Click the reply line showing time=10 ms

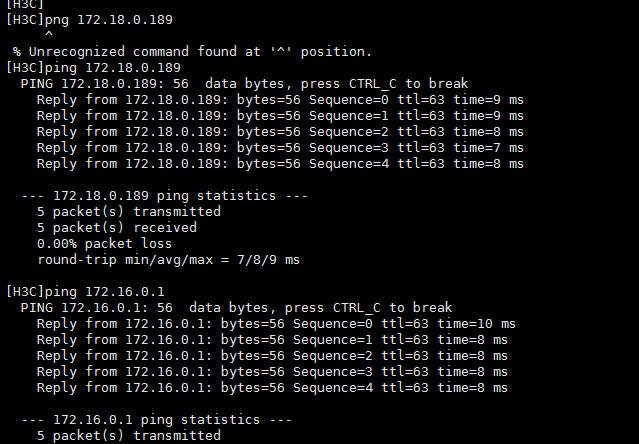click(x=276, y=323)
